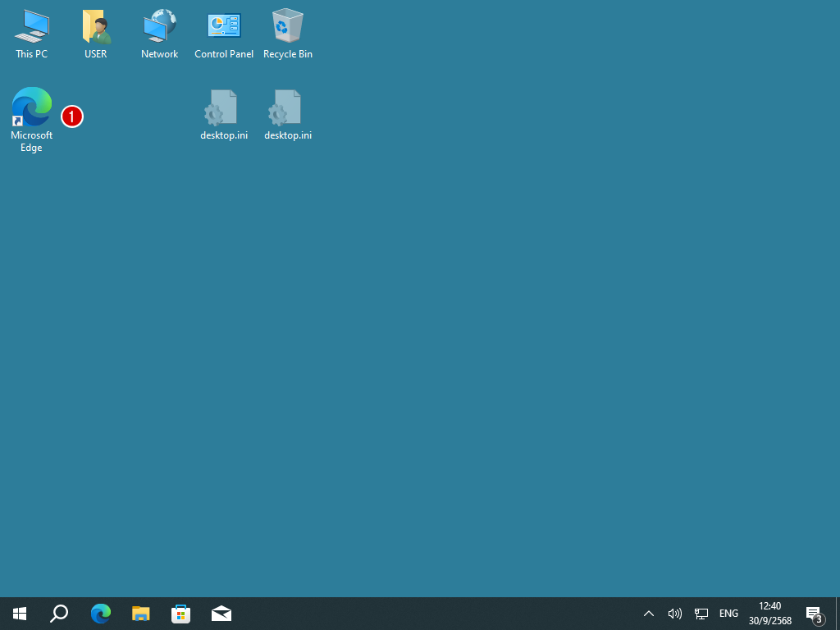The image size is (840, 630).
Task: Open the volume speaker control
Action: coord(675,614)
